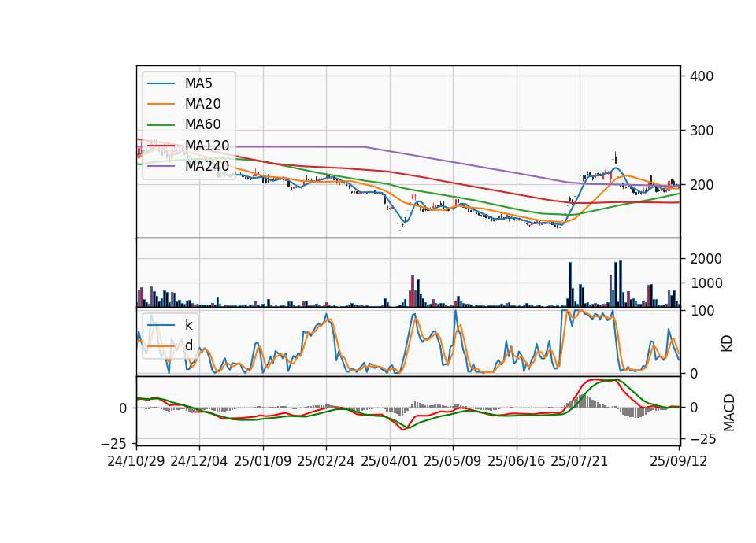
Task: Click the green MA60 legend line sample
Action: (x=161, y=124)
